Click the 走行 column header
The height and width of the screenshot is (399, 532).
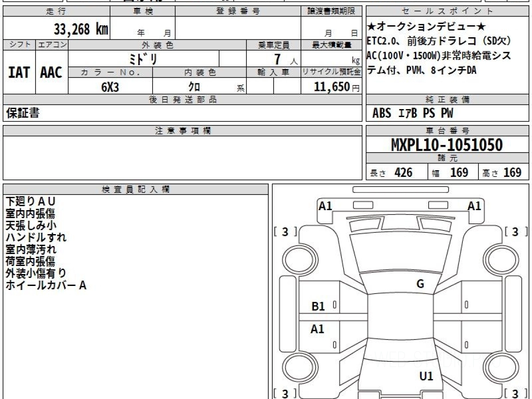point(56,12)
